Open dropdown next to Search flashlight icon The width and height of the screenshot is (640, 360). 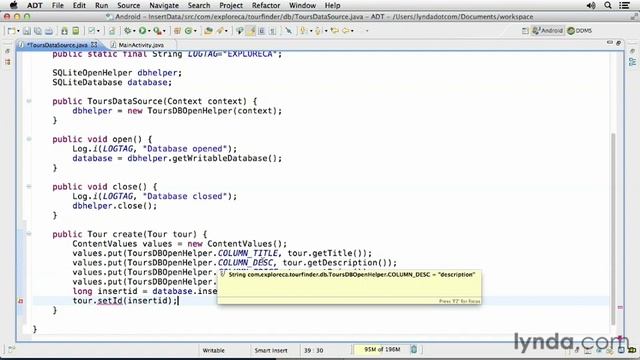click(x=227, y=31)
